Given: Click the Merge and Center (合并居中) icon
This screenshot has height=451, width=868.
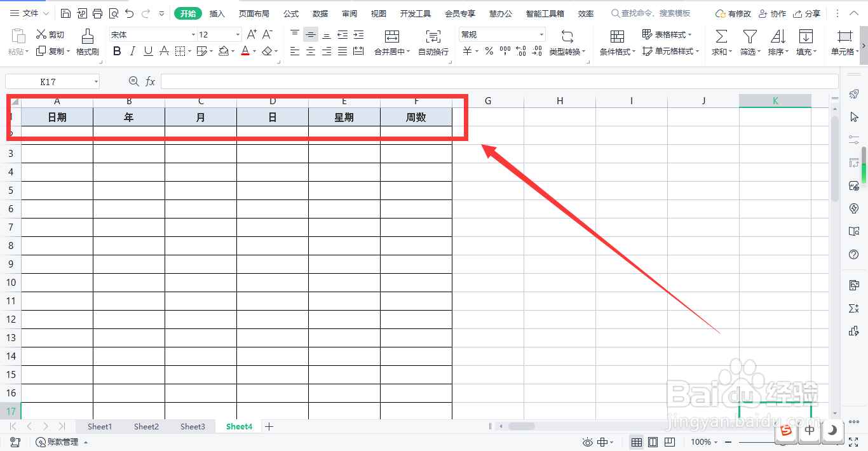Looking at the screenshot, I should pos(392,37).
